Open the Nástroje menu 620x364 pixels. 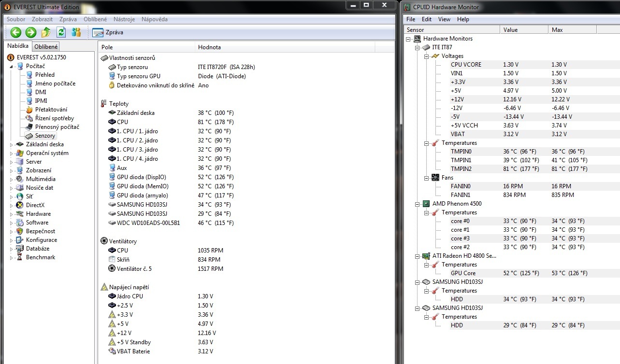click(x=124, y=19)
